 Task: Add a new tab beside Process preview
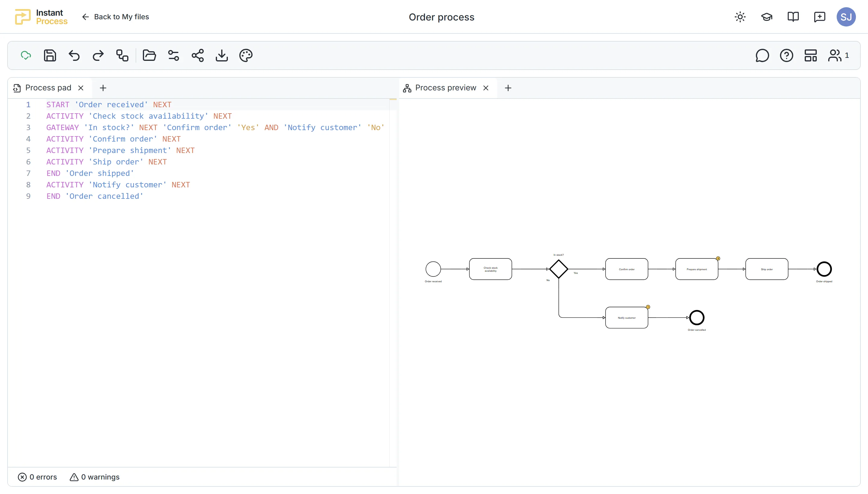click(508, 88)
